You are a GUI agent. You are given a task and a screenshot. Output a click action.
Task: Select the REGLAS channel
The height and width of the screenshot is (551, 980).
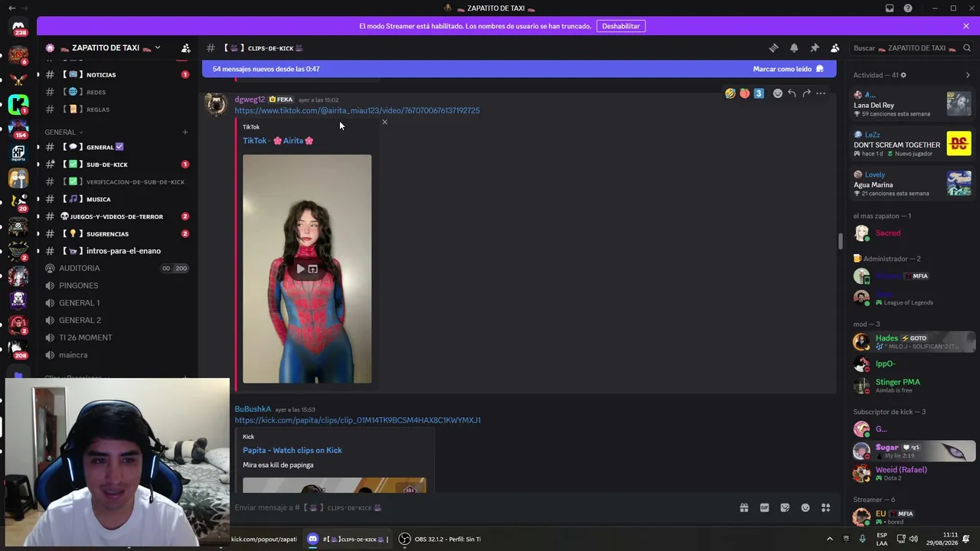coord(117,109)
